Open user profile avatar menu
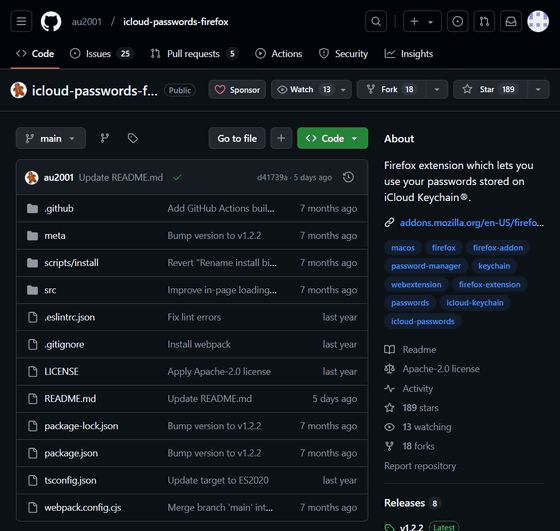Viewport: 560px width, 531px height. point(538,21)
